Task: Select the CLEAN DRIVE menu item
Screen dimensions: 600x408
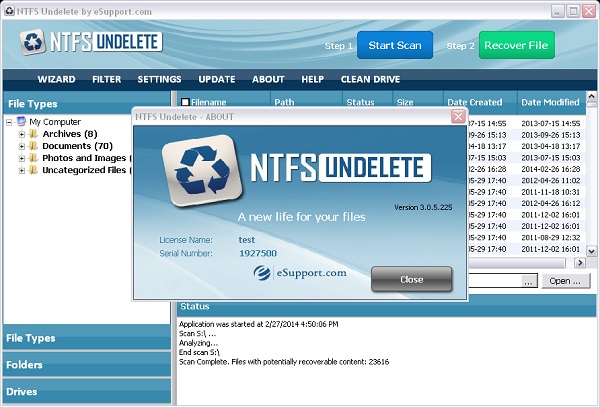Action: point(370,79)
